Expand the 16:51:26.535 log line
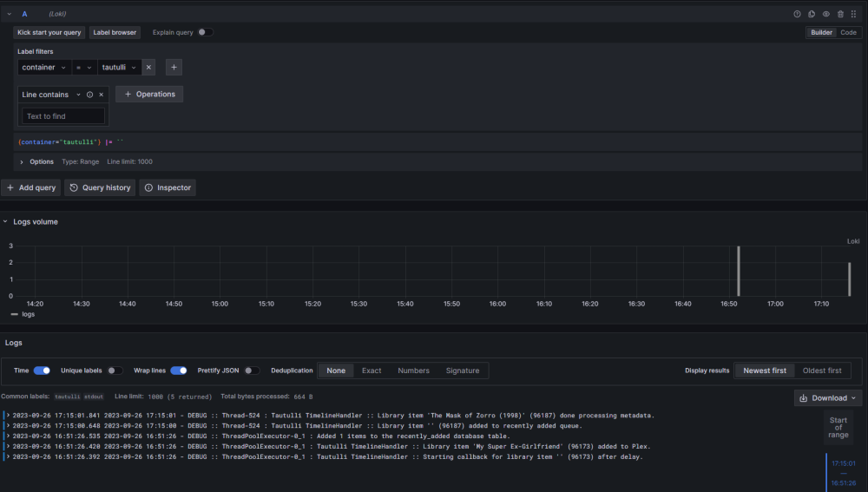The width and height of the screenshot is (868, 492). [x=9, y=436]
